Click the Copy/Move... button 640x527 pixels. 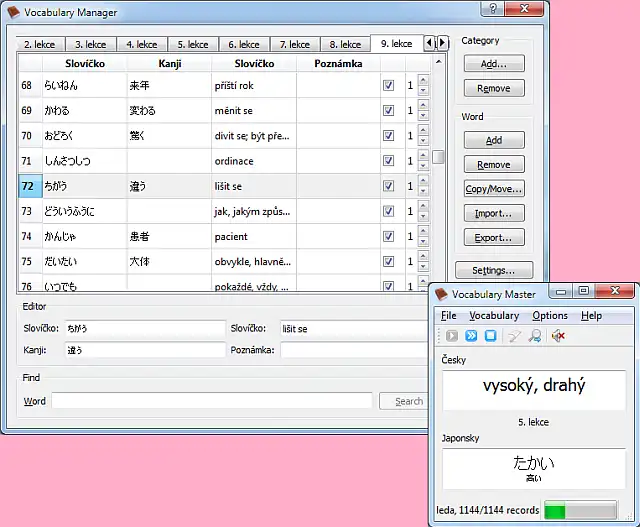pos(494,189)
